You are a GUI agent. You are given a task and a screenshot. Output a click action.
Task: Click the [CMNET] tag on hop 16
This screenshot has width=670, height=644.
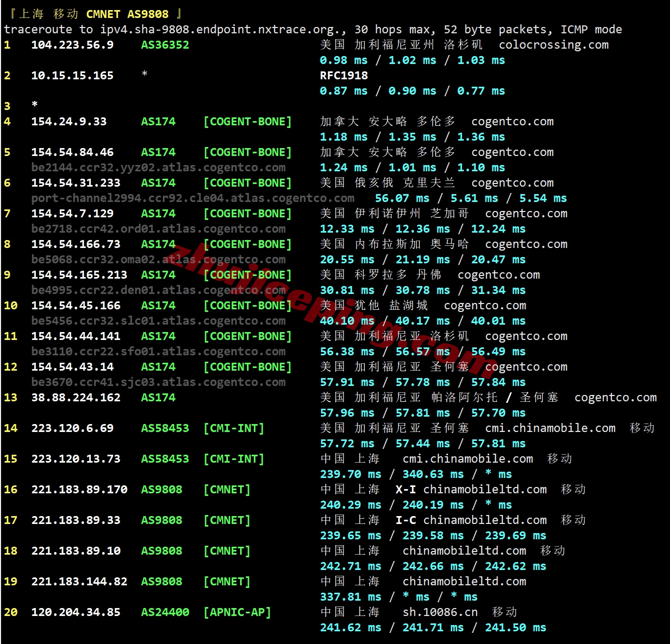tap(227, 490)
